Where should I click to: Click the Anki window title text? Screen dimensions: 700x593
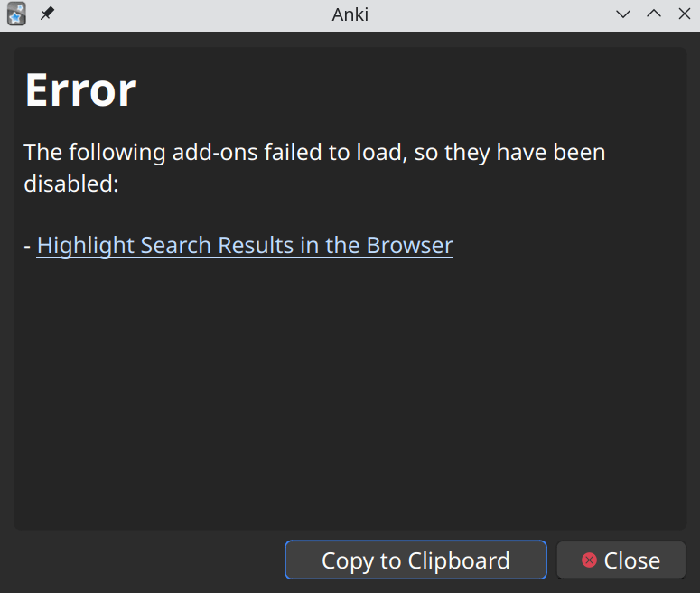[350, 14]
